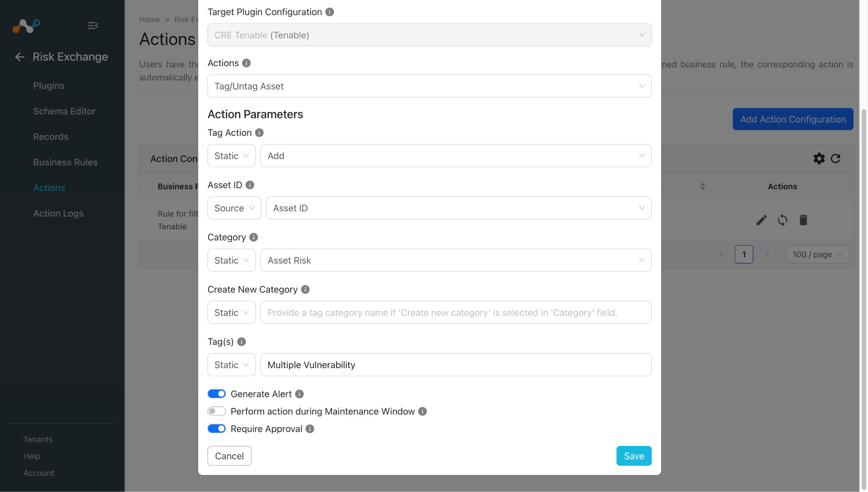The width and height of the screenshot is (868, 492).
Task: Disable the Generate Alert toggle
Action: click(x=217, y=394)
